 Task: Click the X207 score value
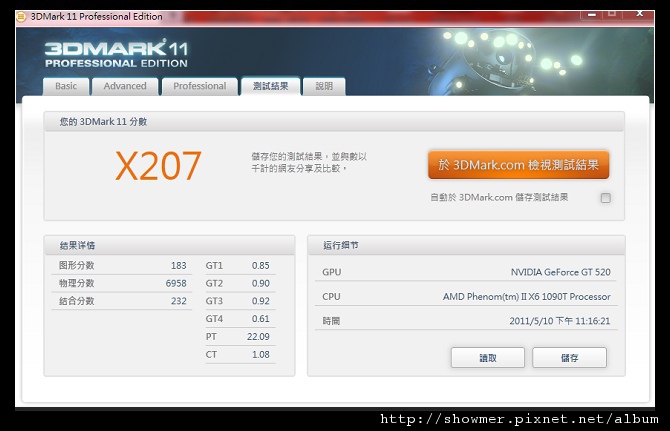[x=158, y=166]
